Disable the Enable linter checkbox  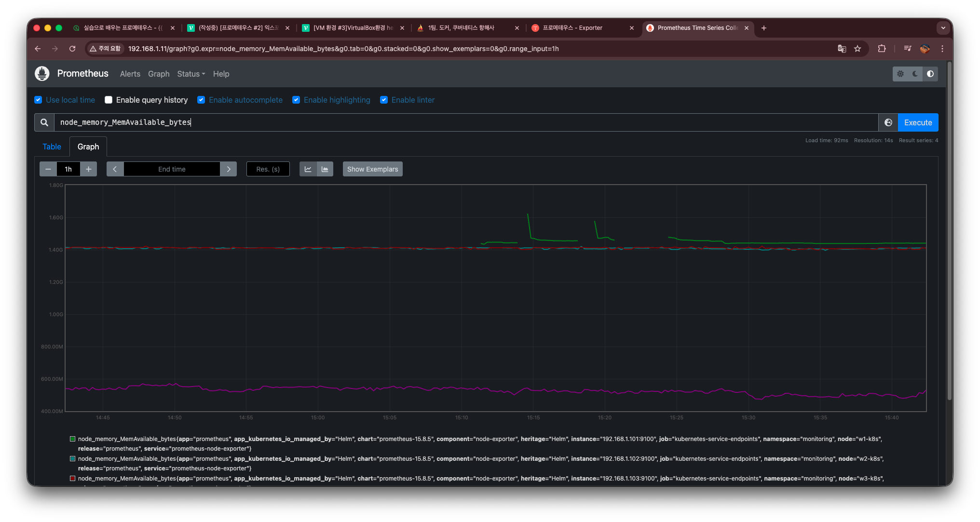click(384, 100)
